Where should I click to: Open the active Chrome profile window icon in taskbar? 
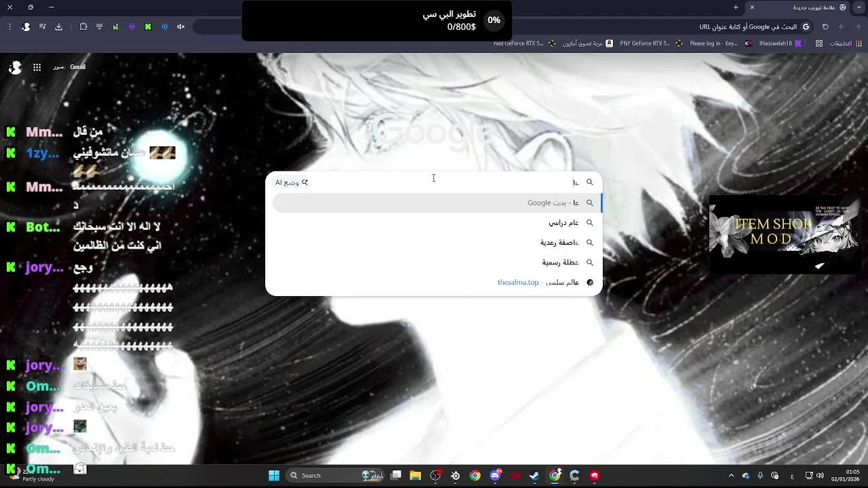click(x=555, y=476)
